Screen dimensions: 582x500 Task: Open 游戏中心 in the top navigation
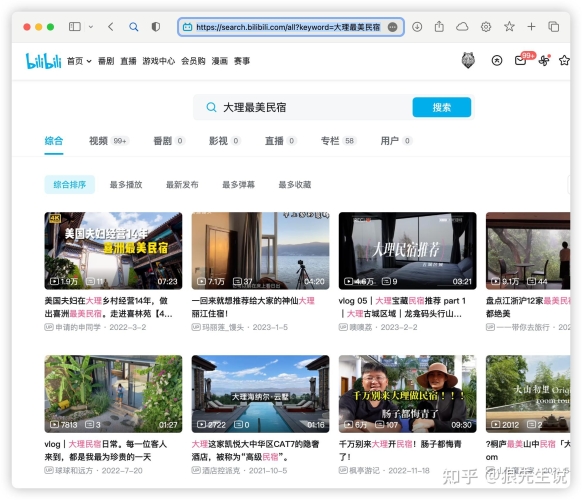tap(158, 61)
